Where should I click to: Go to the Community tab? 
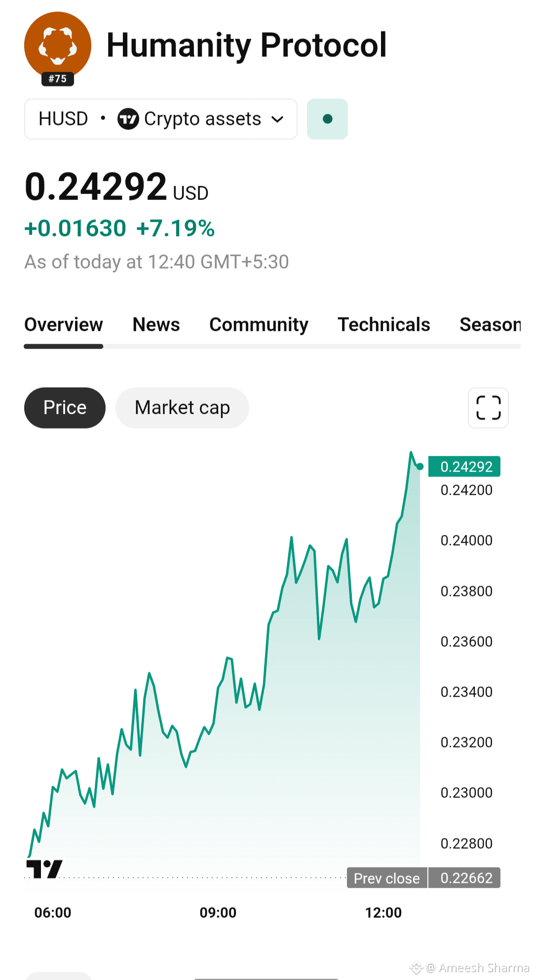coord(259,325)
